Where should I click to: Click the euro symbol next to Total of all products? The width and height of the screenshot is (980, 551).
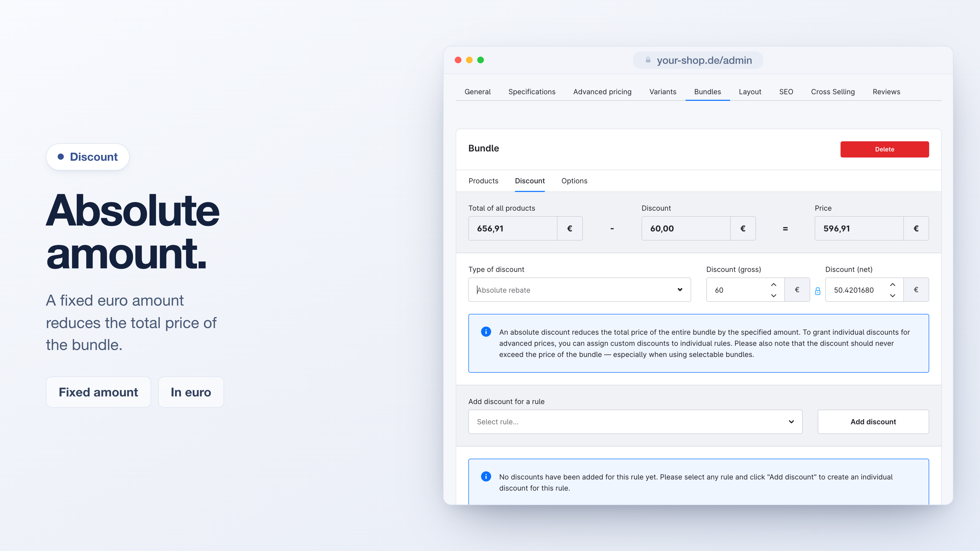tap(570, 229)
